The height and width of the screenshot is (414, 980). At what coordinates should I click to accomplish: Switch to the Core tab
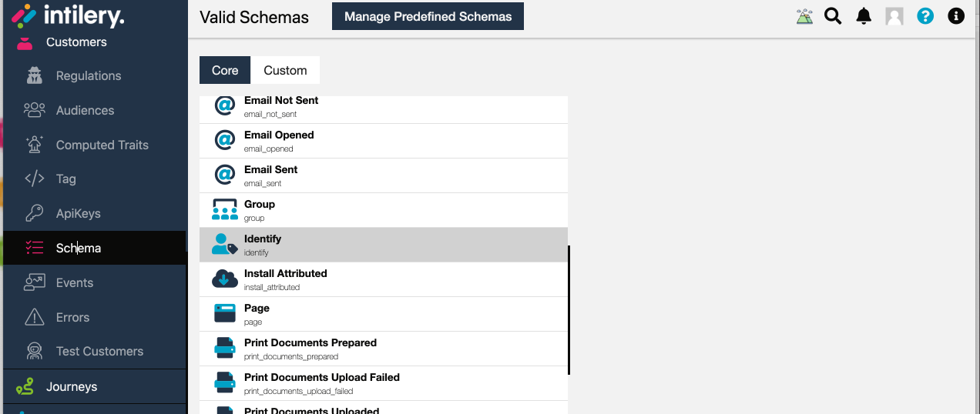click(225, 70)
